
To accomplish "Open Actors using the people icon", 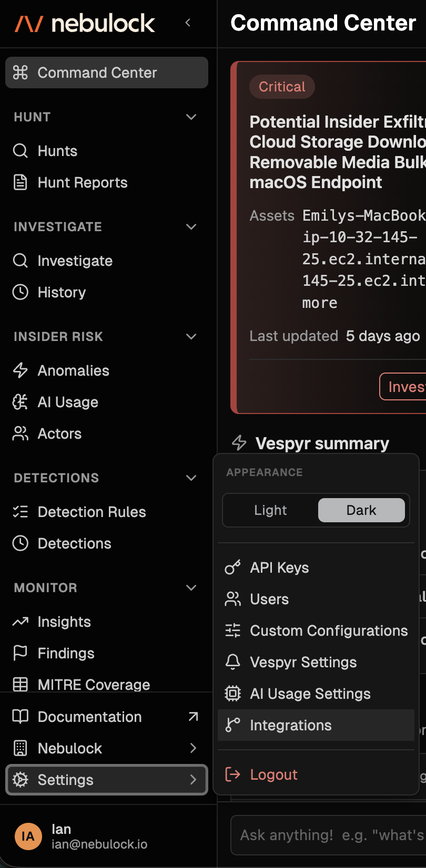I will 21,433.
